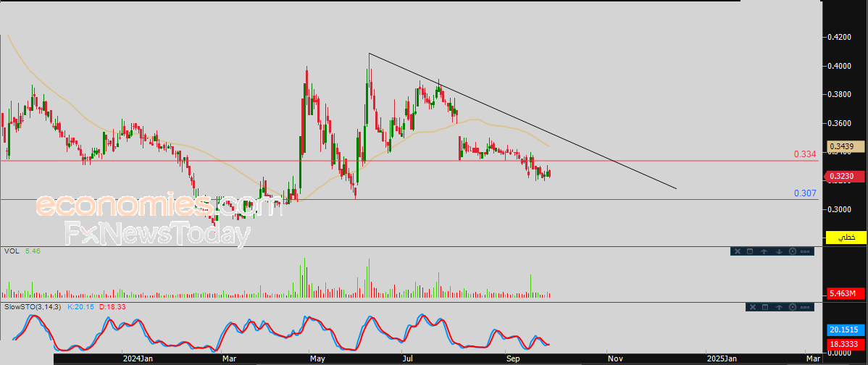This screenshot has height=365, width=868.
Task: Maximize the VOL panel window
Action: click(x=750, y=251)
